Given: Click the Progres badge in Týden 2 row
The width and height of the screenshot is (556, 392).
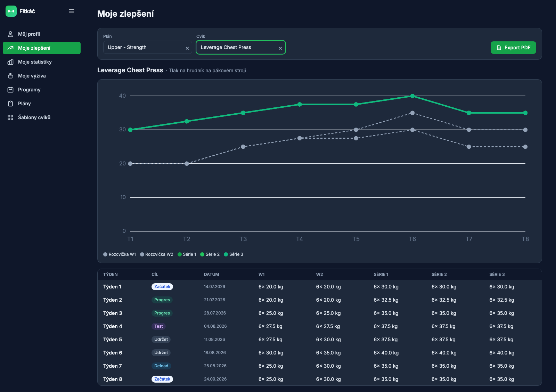Looking at the screenshot, I should coord(162,300).
